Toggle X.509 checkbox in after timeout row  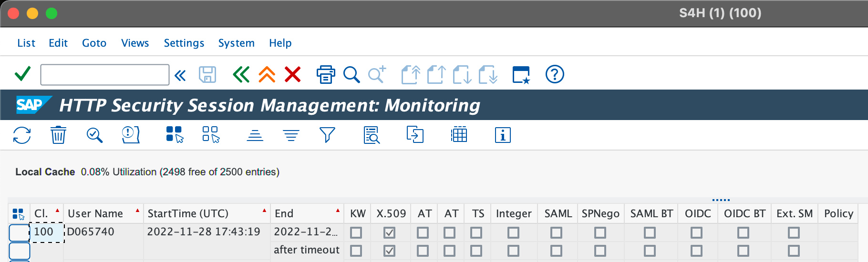tap(390, 251)
